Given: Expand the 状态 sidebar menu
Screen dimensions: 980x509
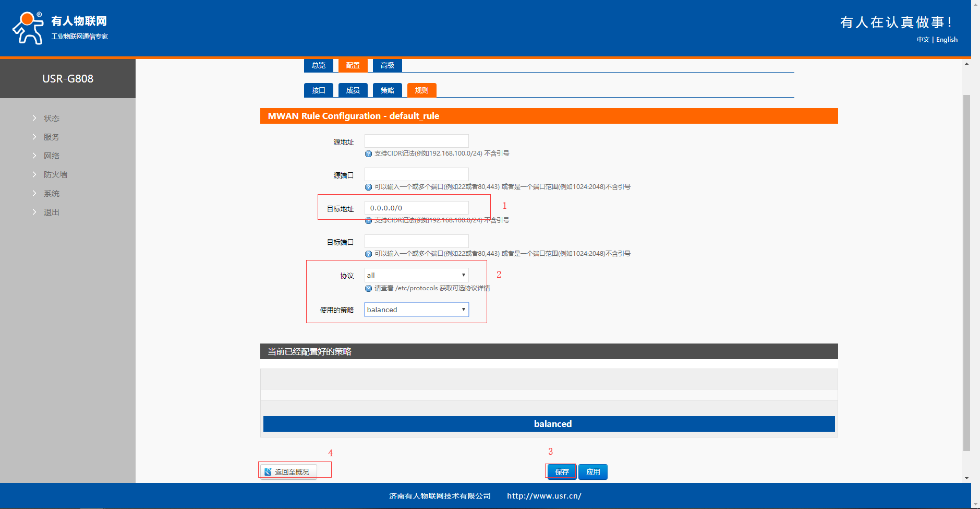Looking at the screenshot, I should pos(51,119).
